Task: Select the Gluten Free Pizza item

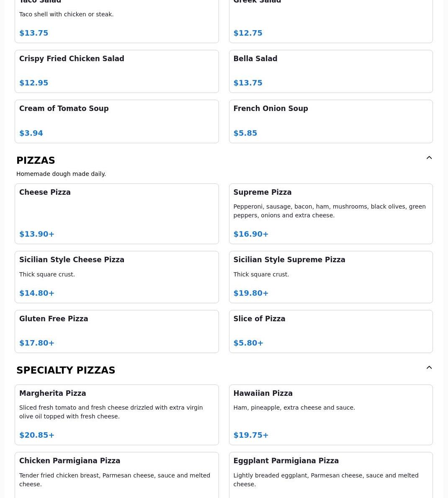Action: [116, 331]
